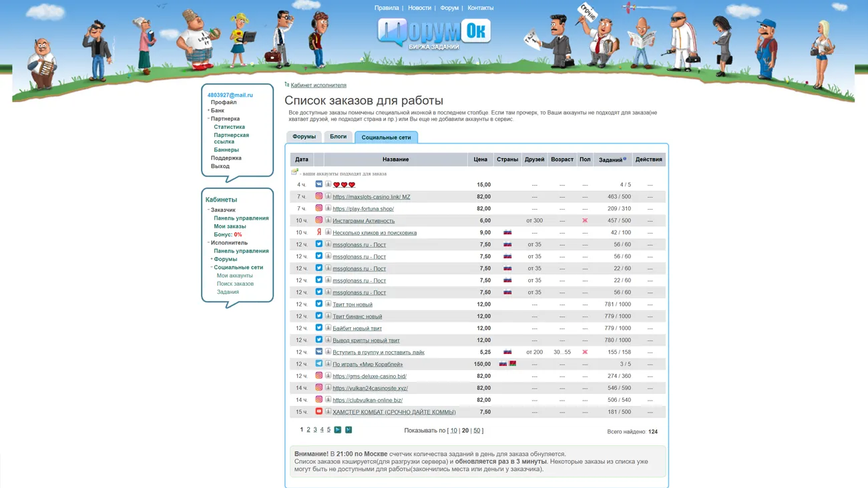Screen dimensions: 868x488
Task: Click the YouTube icon beside ХАМСТЕР КОМБАТ
Action: [x=318, y=412]
